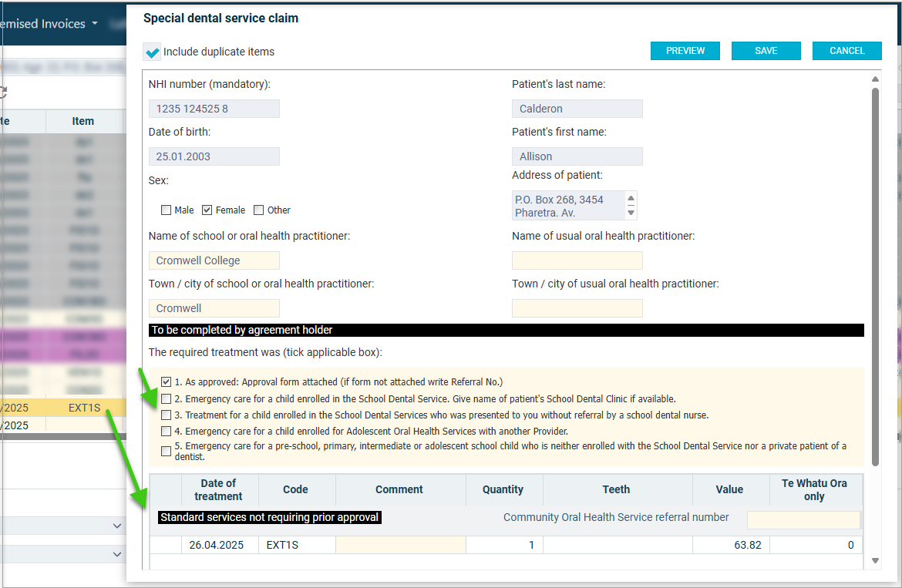Tick option 2 Emergency care School Dental Service

pos(167,399)
